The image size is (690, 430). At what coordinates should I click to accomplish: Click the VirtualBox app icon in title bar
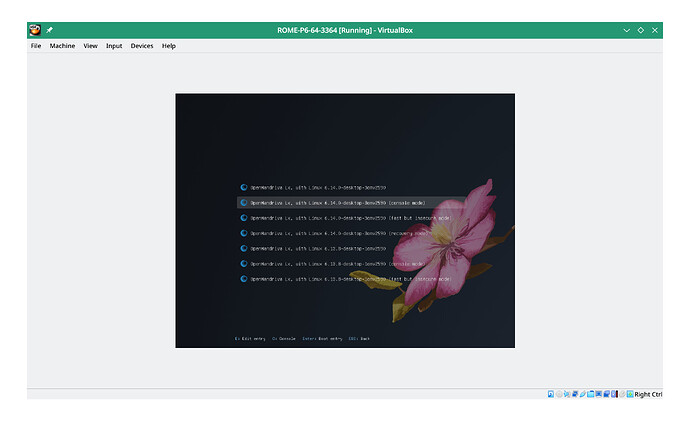tap(35, 30)
